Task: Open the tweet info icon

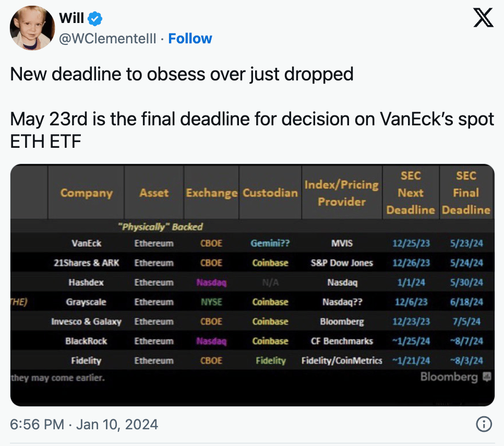Action: pos(484,424)
